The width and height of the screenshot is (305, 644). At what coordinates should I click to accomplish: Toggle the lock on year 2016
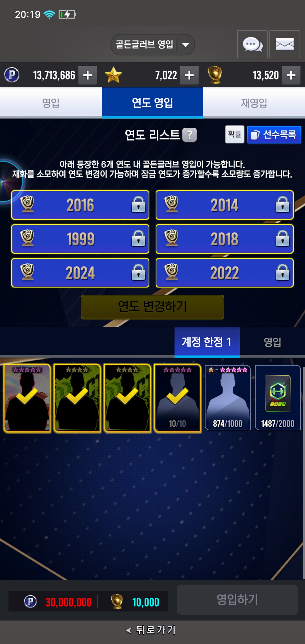point(138,204)
